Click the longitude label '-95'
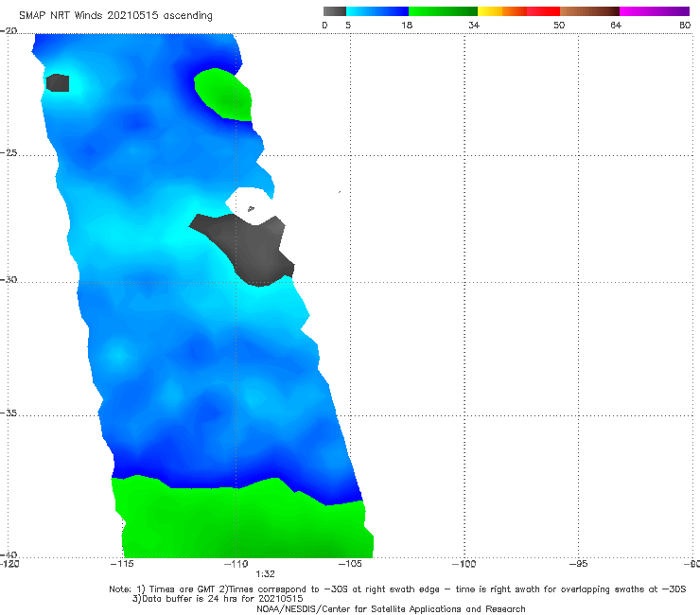Image resolution: width=700 pixels, height=615 pixels. tap(578, 564)
